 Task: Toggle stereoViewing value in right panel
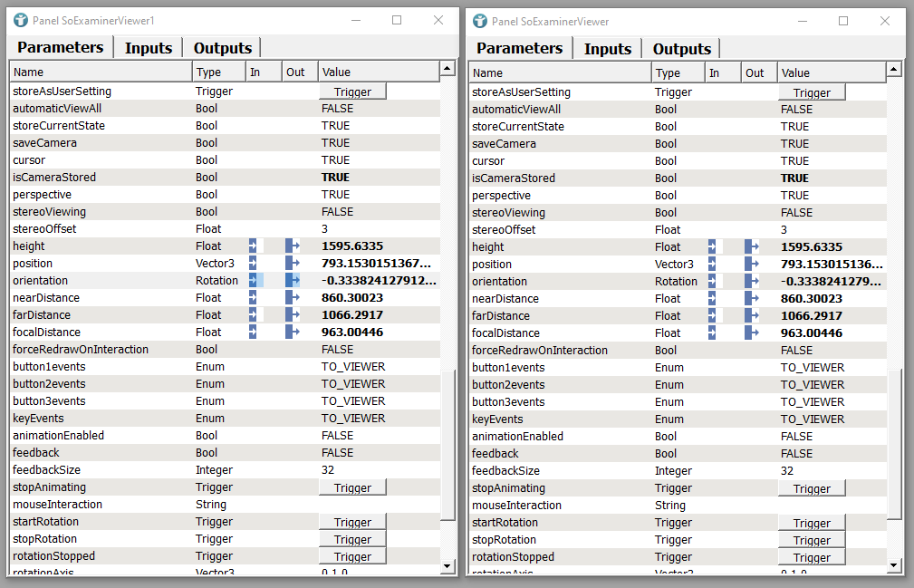(797, 212)
